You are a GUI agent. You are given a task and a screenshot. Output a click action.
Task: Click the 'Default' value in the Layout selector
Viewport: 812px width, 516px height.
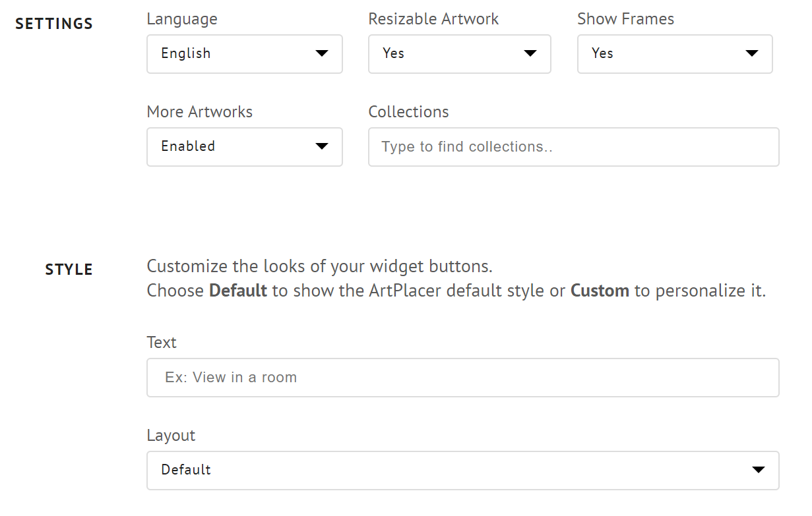[x=186, y=470]
